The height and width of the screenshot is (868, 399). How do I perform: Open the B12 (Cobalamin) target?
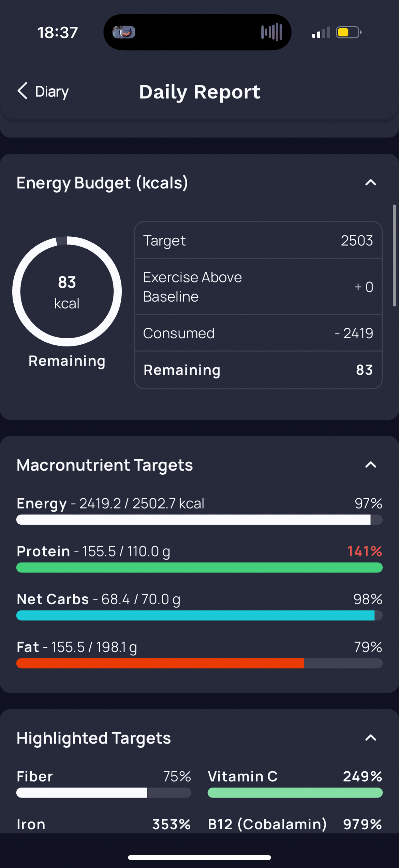click(x=295, y=824)
